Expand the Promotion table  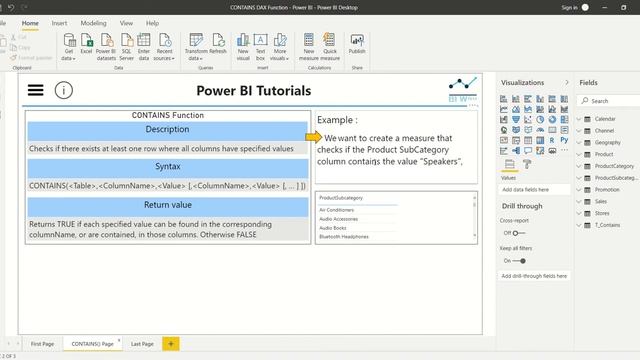[x=579, y=190]
